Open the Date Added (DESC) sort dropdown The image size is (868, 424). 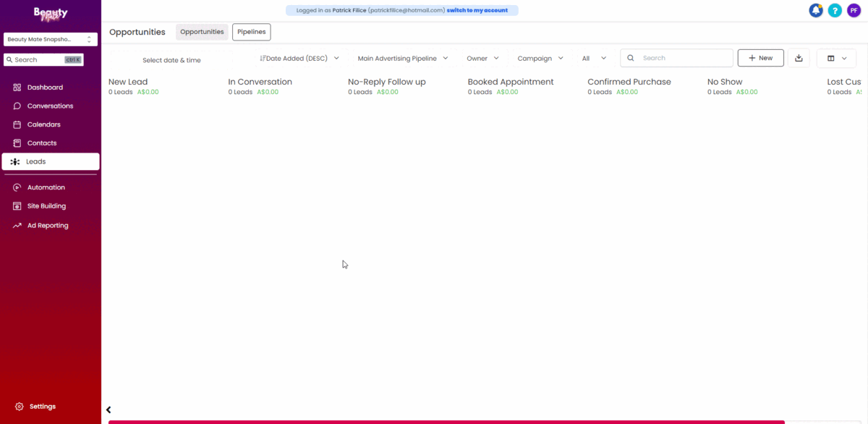tap(299, 59)
